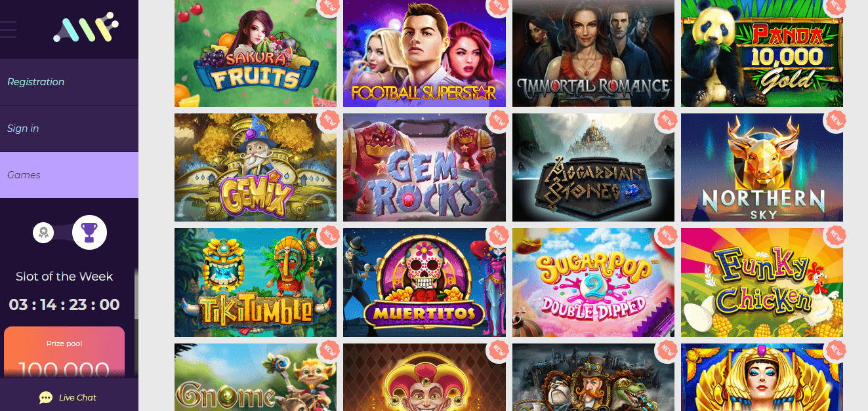Click NEW badge on Northern Sky
Screen dimensions: 868x411
pyautogui.click(x=835, y=121)
